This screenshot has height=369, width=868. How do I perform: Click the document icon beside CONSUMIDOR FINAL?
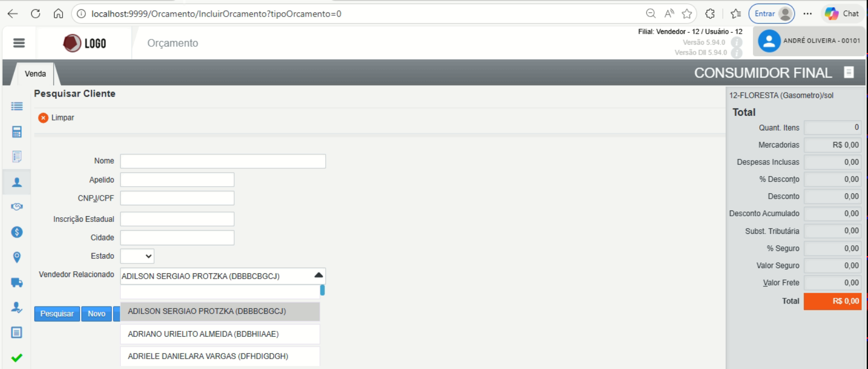pos(849,73)
